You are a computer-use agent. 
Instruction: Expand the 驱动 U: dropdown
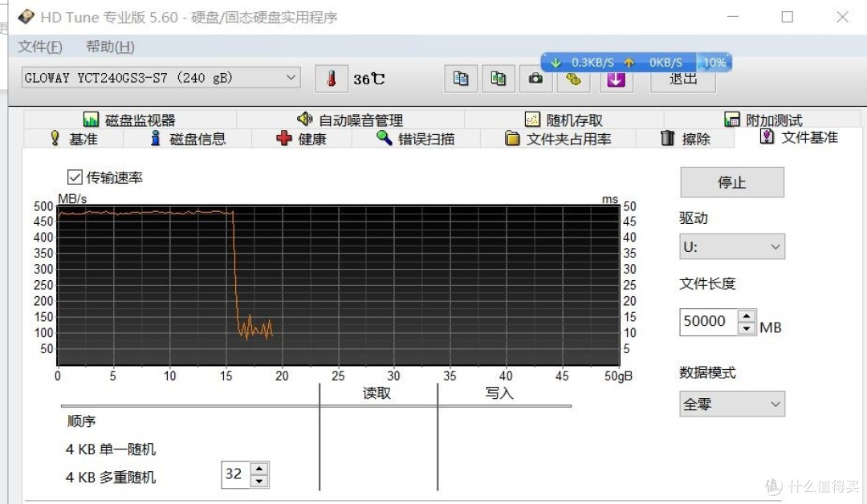click(x=732, y=246)
